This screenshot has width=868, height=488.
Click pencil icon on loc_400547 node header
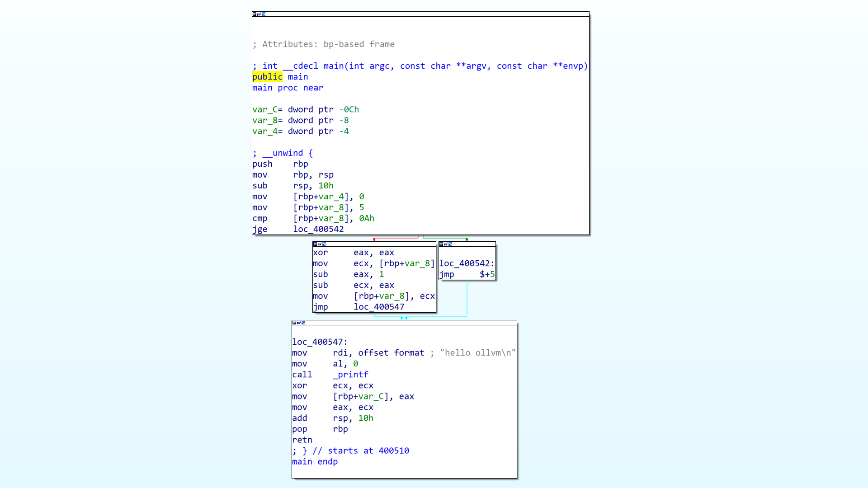tap(299, 323)
